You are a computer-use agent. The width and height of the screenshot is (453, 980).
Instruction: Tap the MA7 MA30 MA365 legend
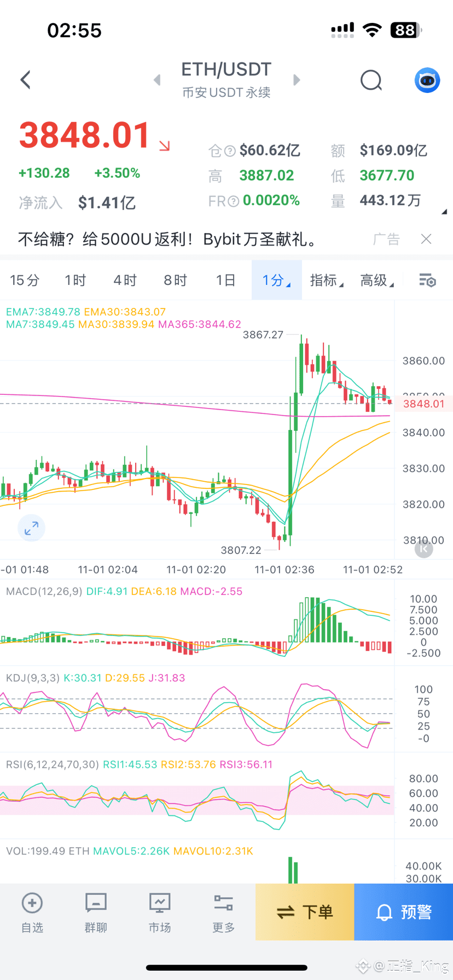[124, 324]
